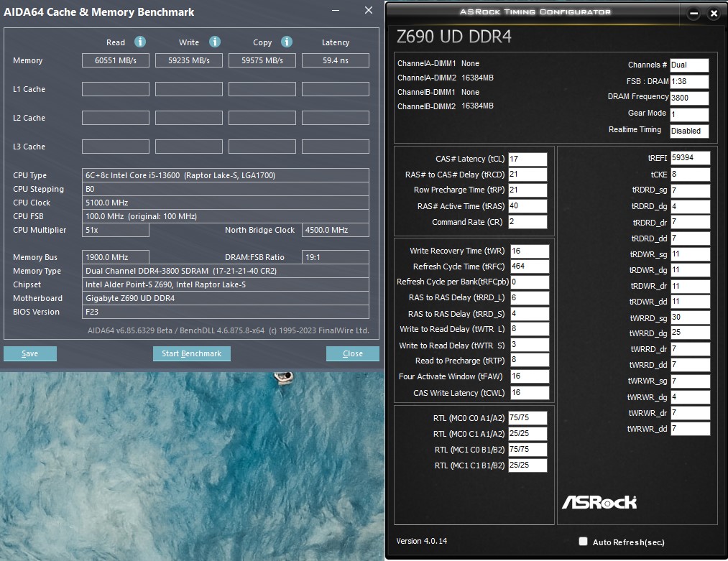
Task: Click the Read to Precharge (tRTP) field
Action: pos(530,360)
